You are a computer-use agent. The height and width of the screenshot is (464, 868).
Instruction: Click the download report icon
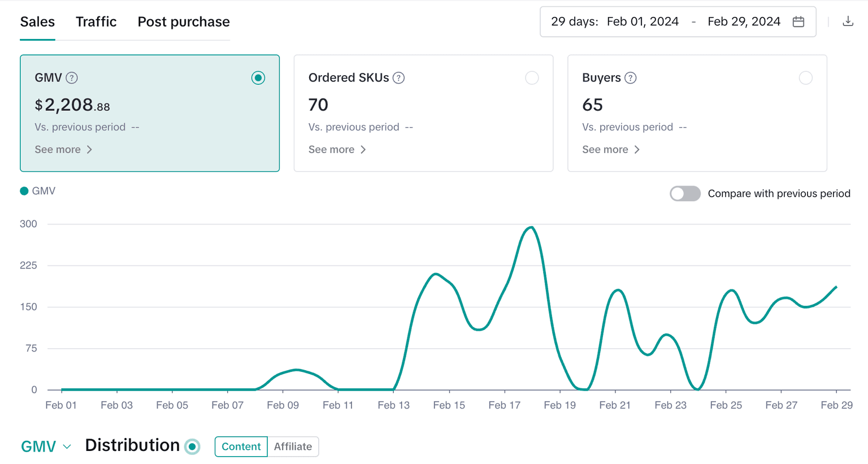coord(848,21)
